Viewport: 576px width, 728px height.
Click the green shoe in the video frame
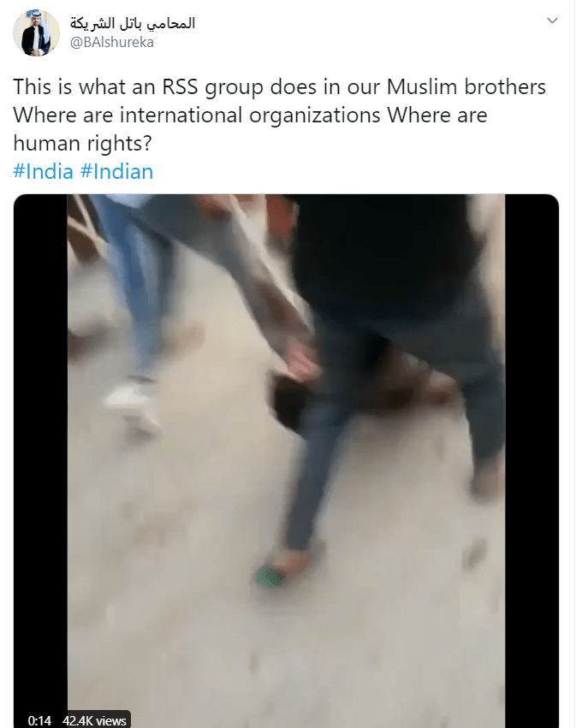[x=270, y=577]
